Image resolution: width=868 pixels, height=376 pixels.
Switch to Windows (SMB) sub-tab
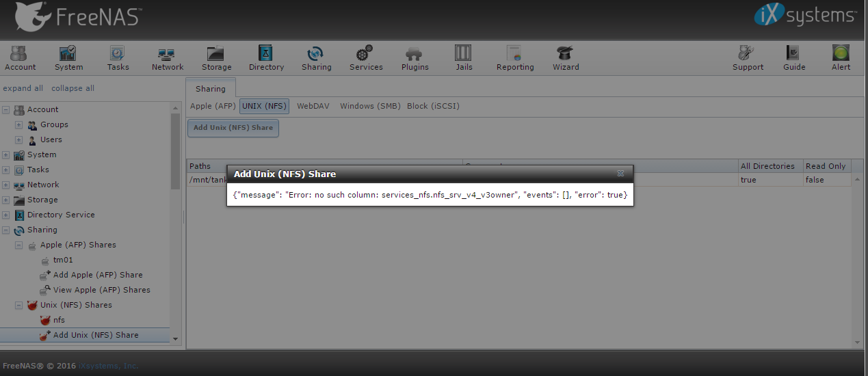(370, 106)
